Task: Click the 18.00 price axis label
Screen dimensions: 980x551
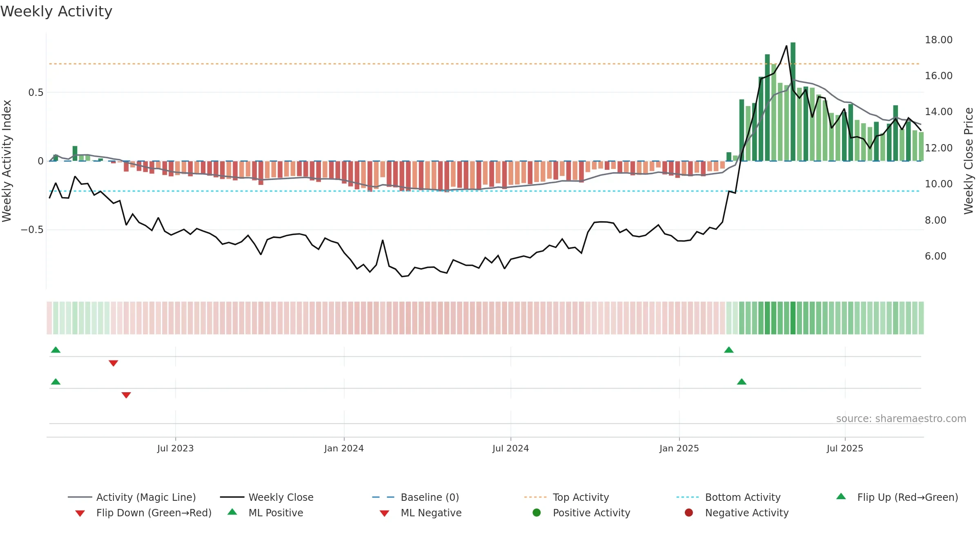Action: click(939, 40)
